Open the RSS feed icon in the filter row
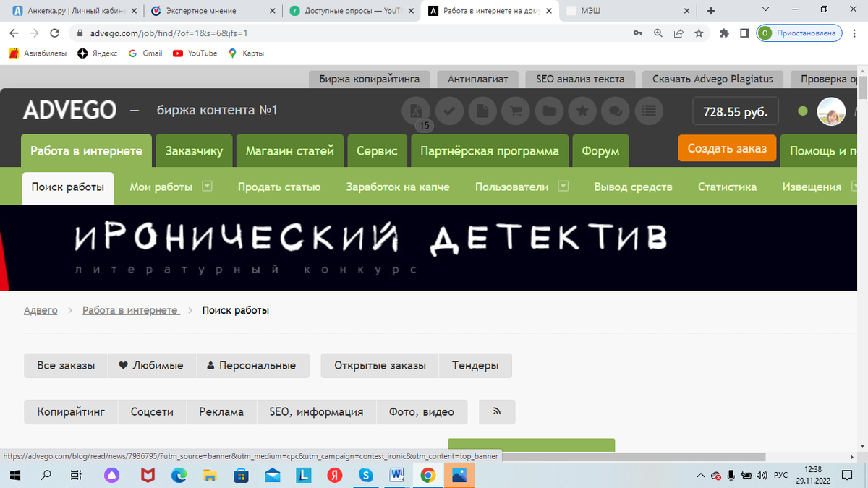 (x=497, y=411)
